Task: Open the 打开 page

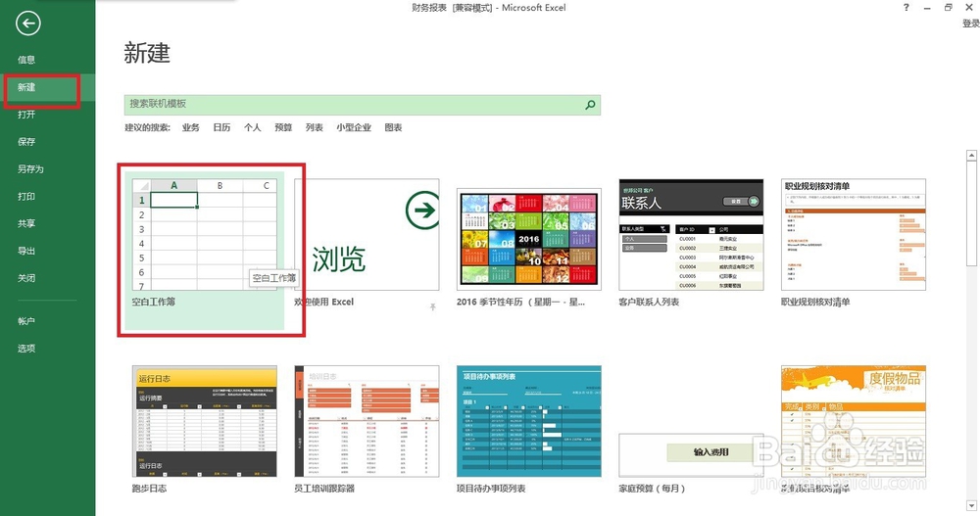Action: 26,115
